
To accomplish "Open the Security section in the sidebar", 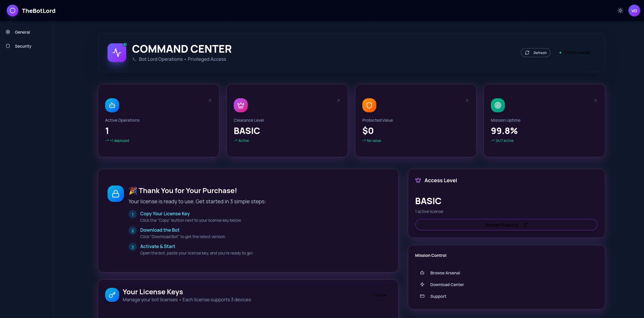I will point(23,46).
